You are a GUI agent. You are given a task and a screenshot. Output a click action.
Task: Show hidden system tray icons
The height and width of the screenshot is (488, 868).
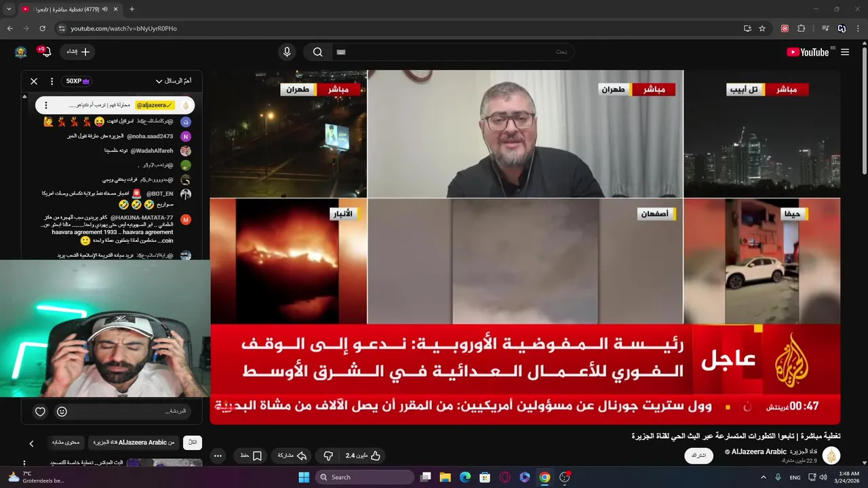[x=762, y=477]
